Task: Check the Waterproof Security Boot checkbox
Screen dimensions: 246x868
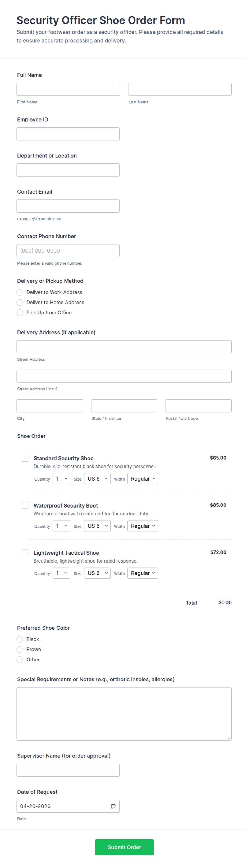Action: [25, 505]
